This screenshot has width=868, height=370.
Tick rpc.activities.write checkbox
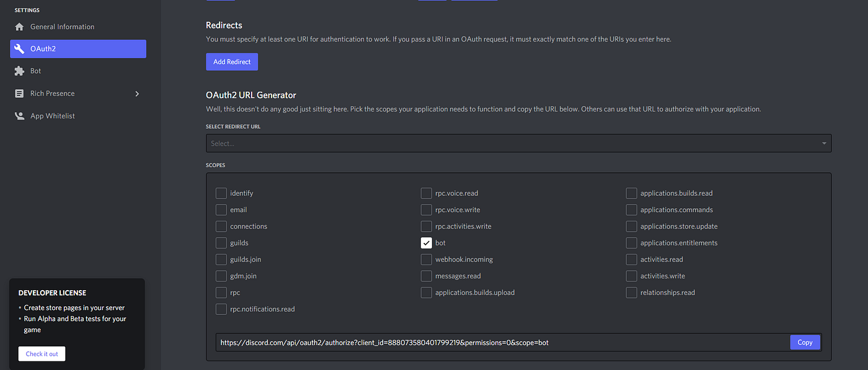tap(427, 226)
